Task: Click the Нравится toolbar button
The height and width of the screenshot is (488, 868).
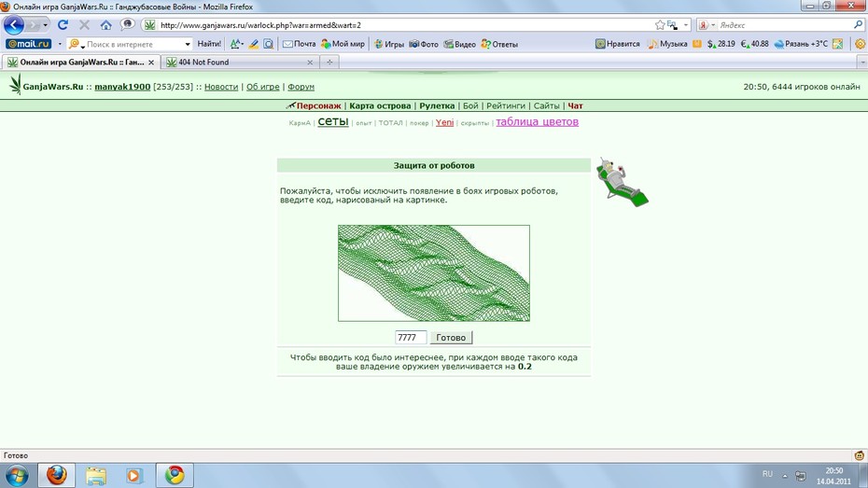Action: tap(617, 44)
